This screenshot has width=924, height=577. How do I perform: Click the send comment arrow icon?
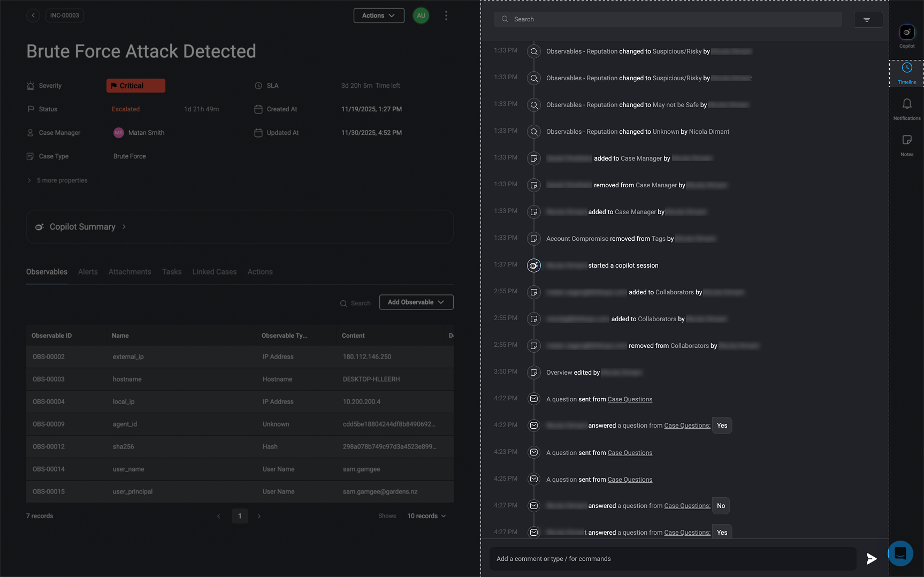click(871, 559)
